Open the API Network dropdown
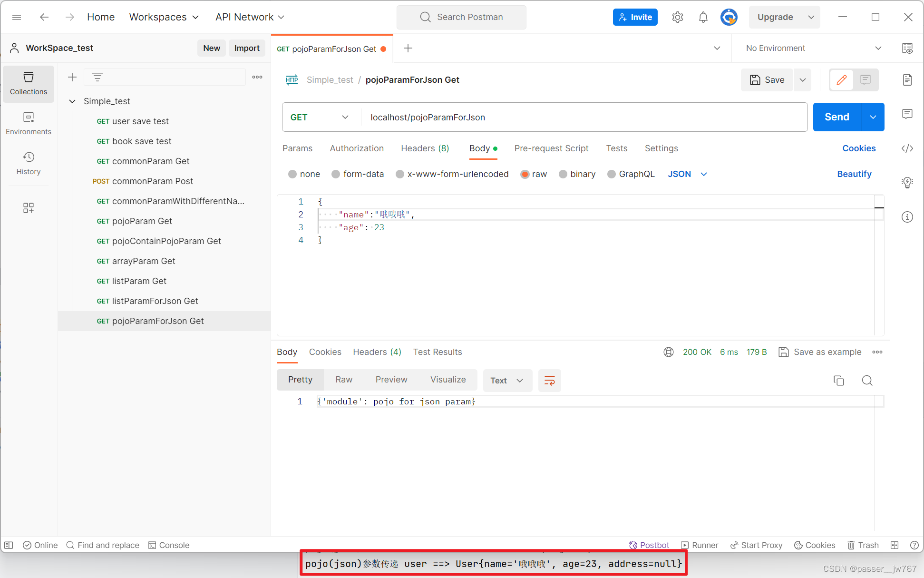The image size is (924, 578). tap(250, 17)
